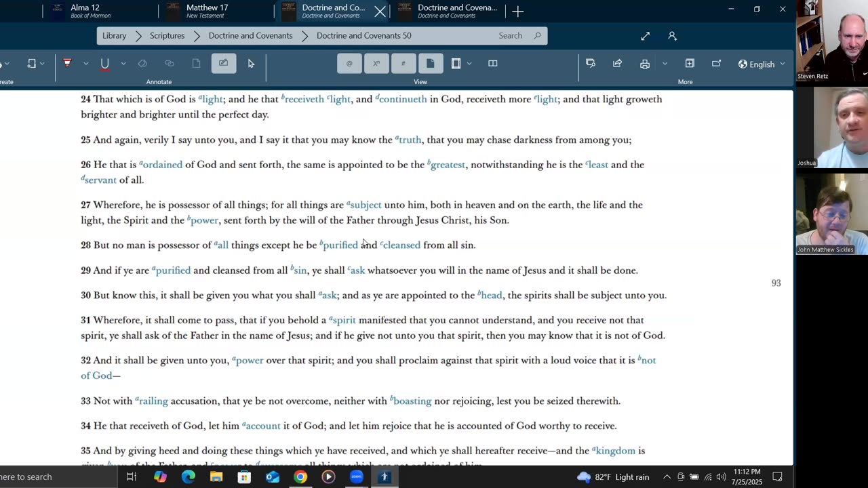Toggle the superscript footnotes view

(376, 64)
